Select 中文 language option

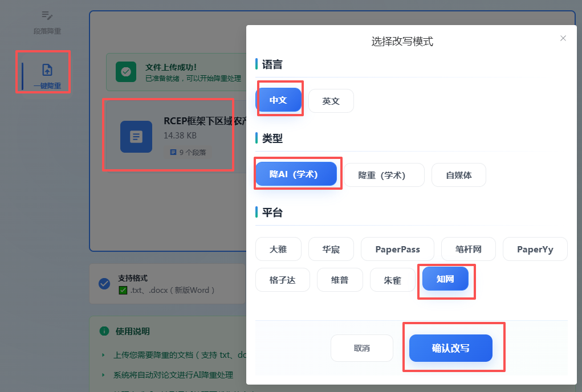[278, 100]
